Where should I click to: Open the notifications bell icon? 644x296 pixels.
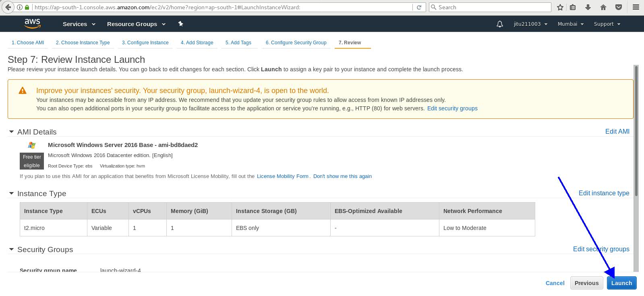pos(500,24)
